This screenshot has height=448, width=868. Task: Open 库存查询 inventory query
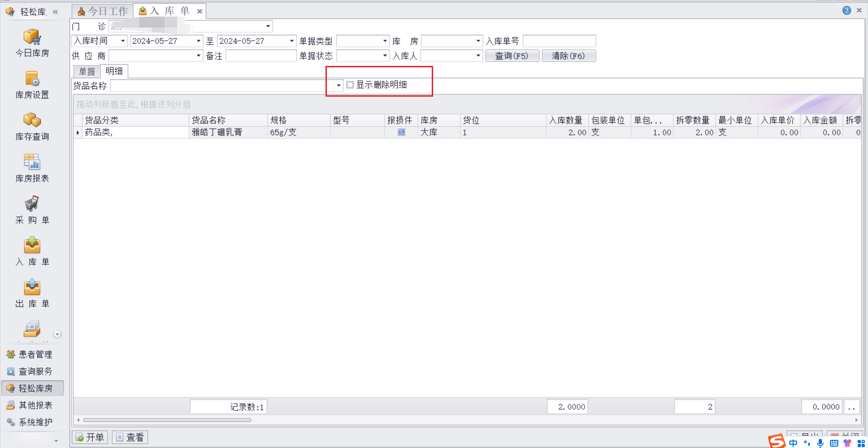pyautogui.click(x=32, y=127)
